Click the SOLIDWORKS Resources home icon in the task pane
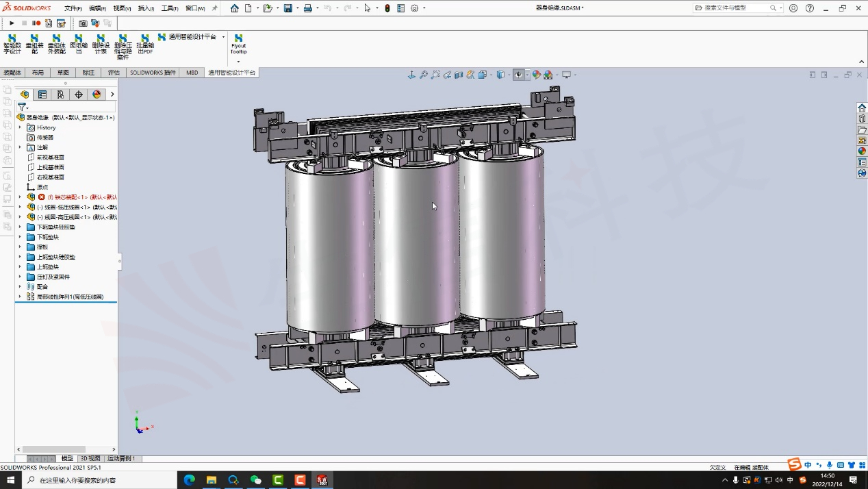The height and width of the screenshot is (489, 868). point(862,108)
